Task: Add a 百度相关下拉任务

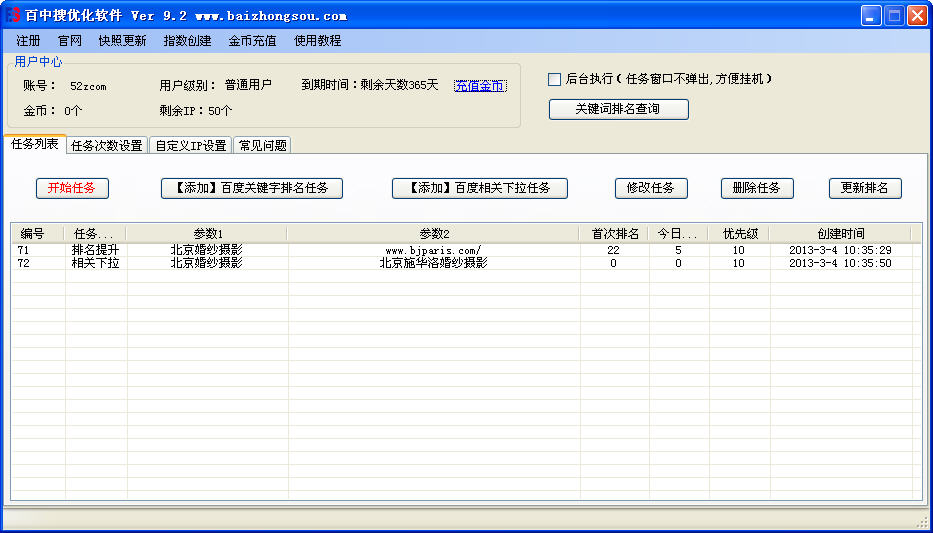Action: click(x=480, y=188)
